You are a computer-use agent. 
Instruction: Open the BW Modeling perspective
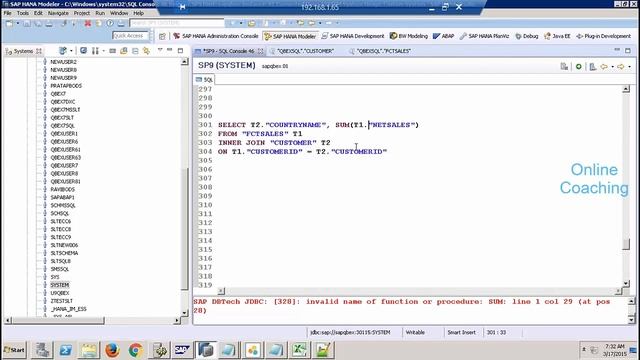point(409,36)
